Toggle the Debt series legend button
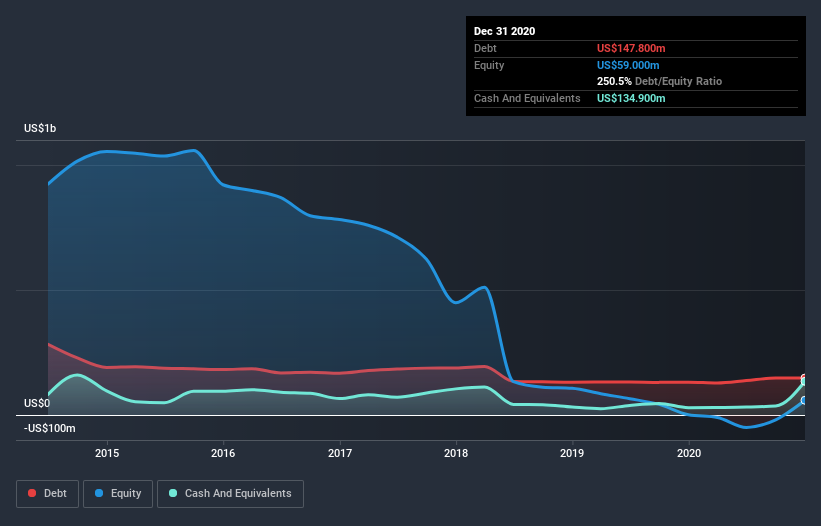The width and height of the screenshot is (821, 526). pyautogui.click(x=47, y=494)
